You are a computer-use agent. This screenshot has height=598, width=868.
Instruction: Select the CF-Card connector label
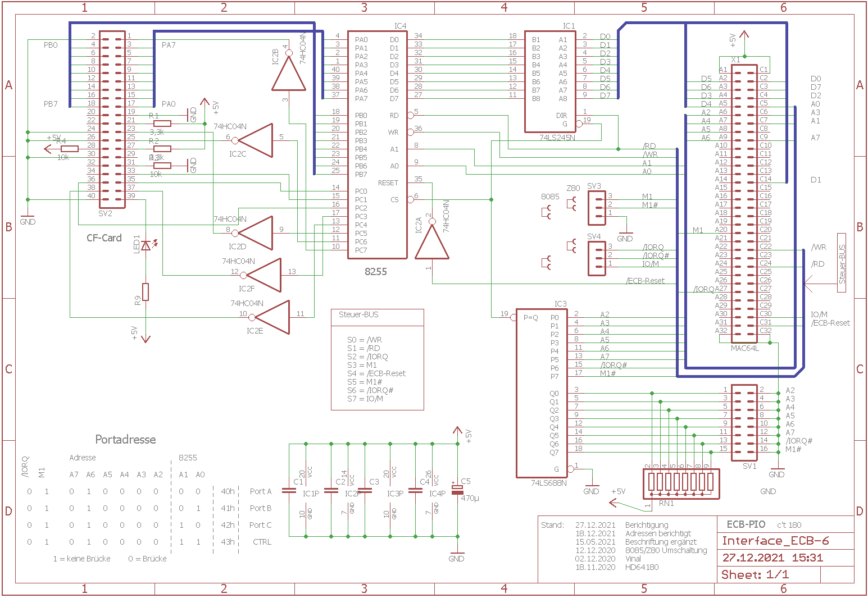click(x=104, y=238)
